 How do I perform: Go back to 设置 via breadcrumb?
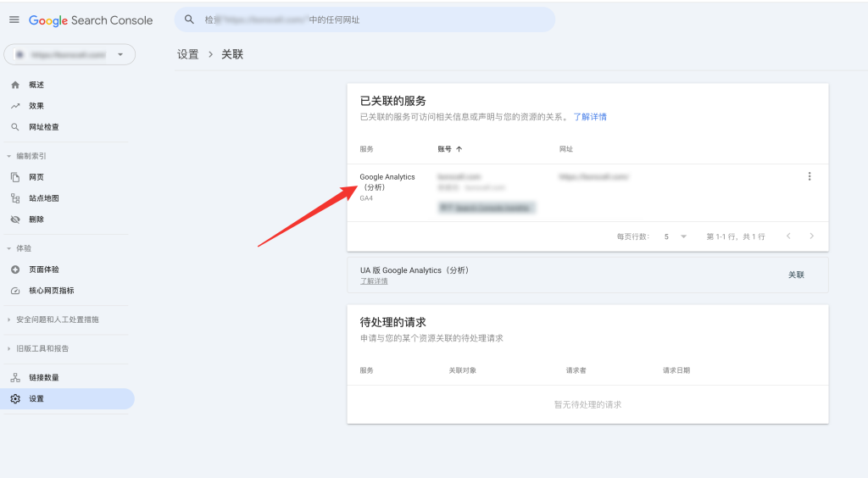point(187,54)
